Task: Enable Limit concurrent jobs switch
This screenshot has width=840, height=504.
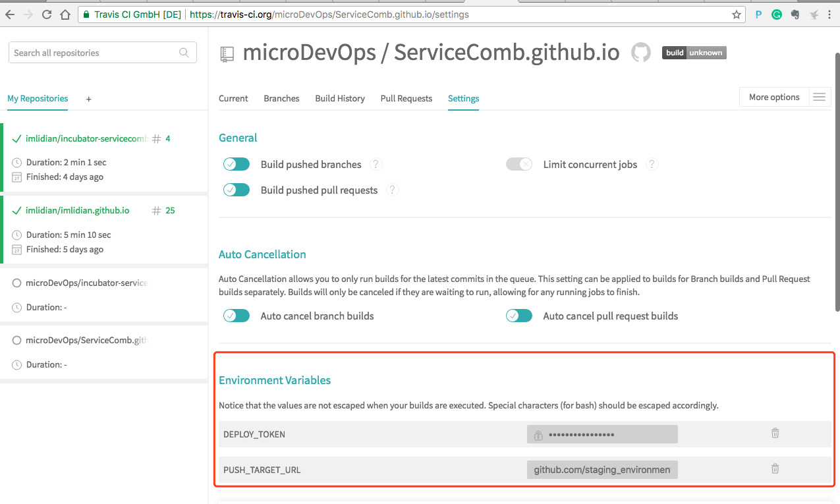Action: tap(518, 164)
